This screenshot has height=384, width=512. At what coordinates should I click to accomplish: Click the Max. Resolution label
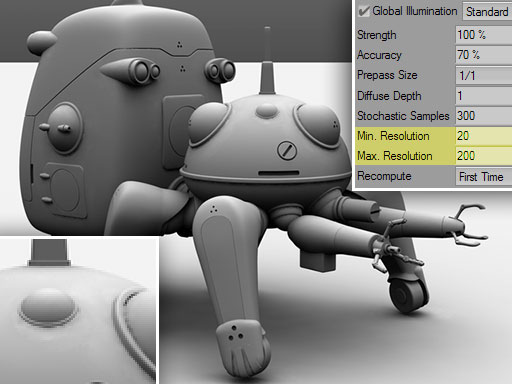tap(395, 156)
